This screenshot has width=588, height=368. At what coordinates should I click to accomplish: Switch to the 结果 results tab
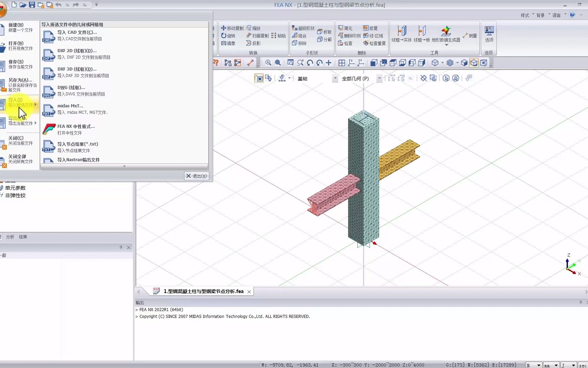pos(23,237)
